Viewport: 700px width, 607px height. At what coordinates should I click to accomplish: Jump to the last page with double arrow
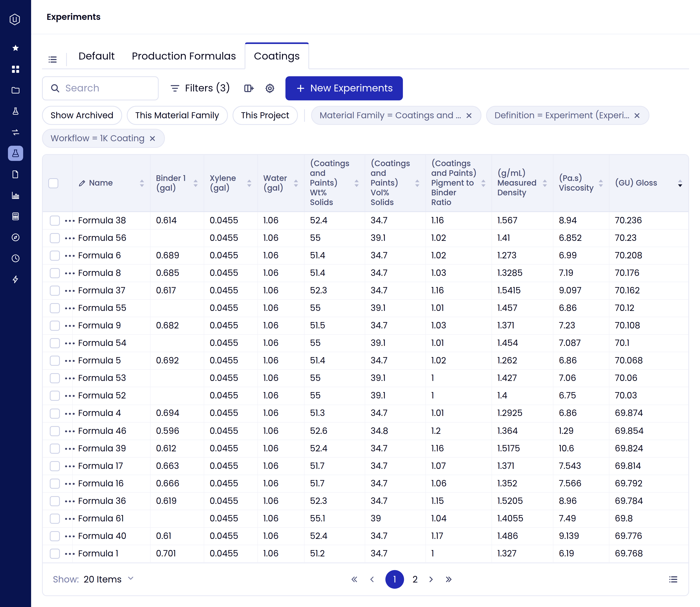coord(449,580)
